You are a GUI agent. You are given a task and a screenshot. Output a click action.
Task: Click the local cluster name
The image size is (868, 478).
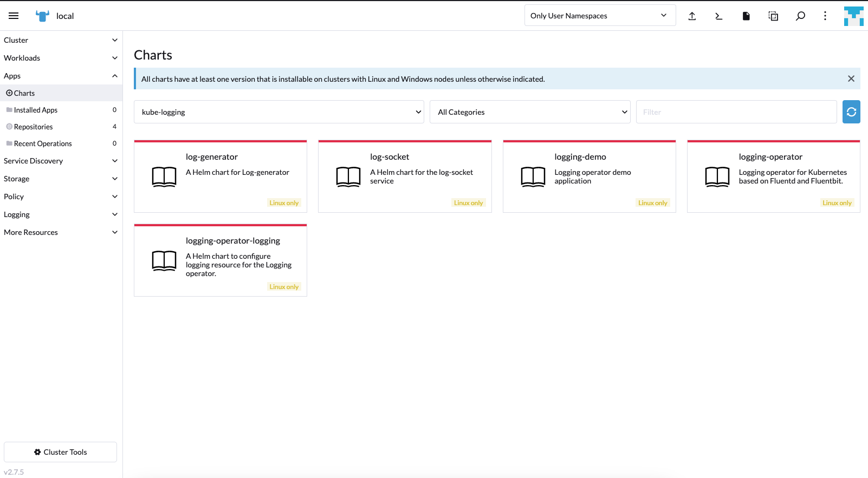coord(65,16)
